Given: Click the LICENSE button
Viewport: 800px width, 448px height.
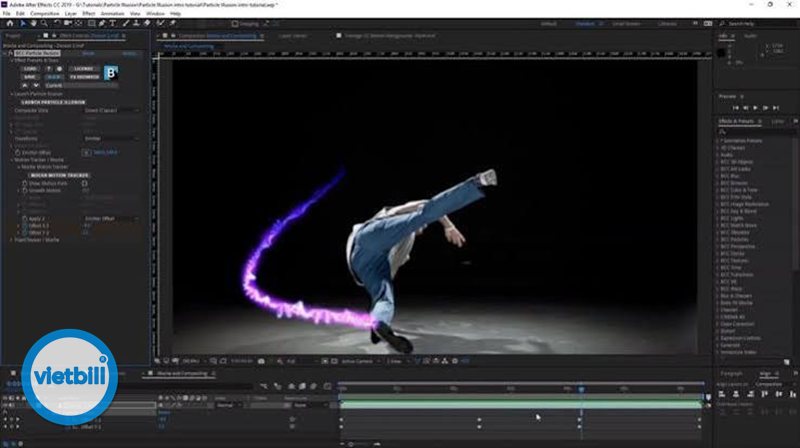Looking at the screenshot, I should click(84, 68).
